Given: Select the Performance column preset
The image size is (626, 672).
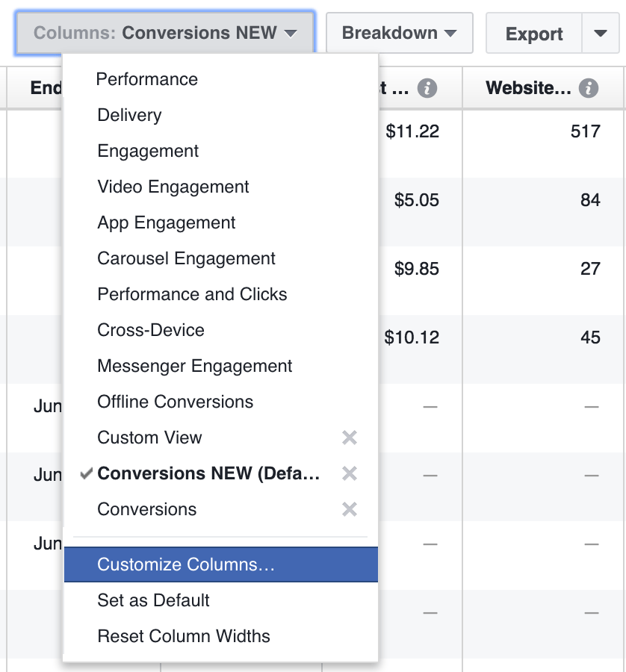Looking at the screenshot, I should pyautogui.click(x=221, y=79).
